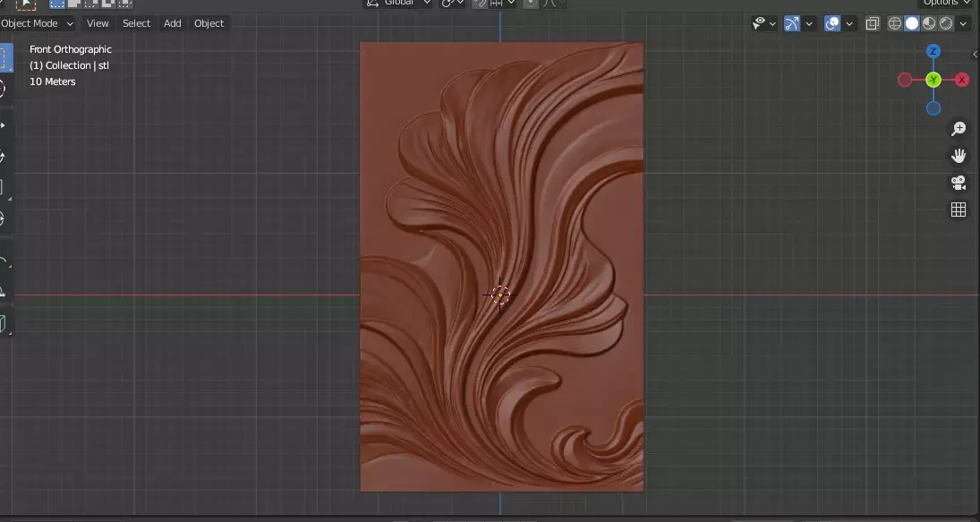
Task: Click the 'Front Orthographic' view label
Action: [71, 49]
